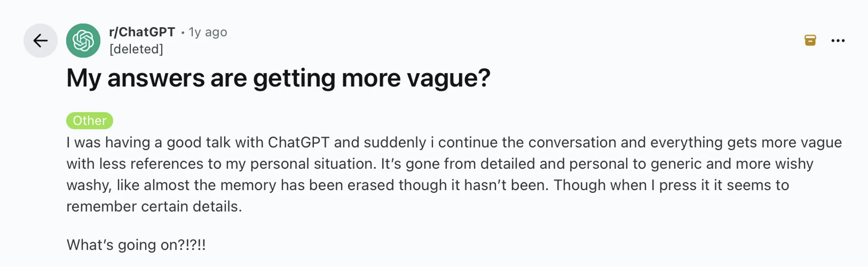This screenshot has width=868, height=267.
Task: Click r/ChatGPT to view the subreddit
Action: (142, 32)
